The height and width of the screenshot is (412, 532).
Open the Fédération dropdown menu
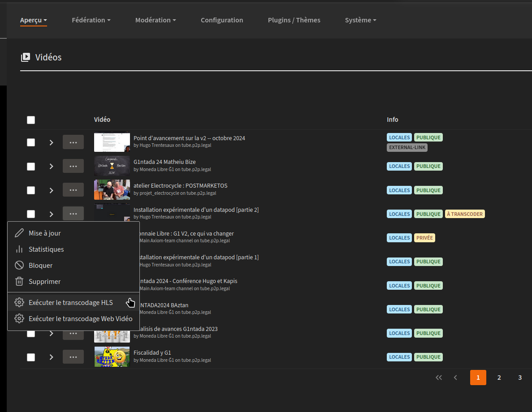[91, 20]
